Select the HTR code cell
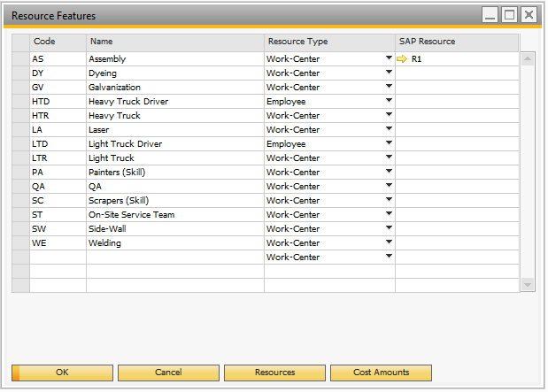Viewport: 548px width, 392px height. (x=58, y=116)
